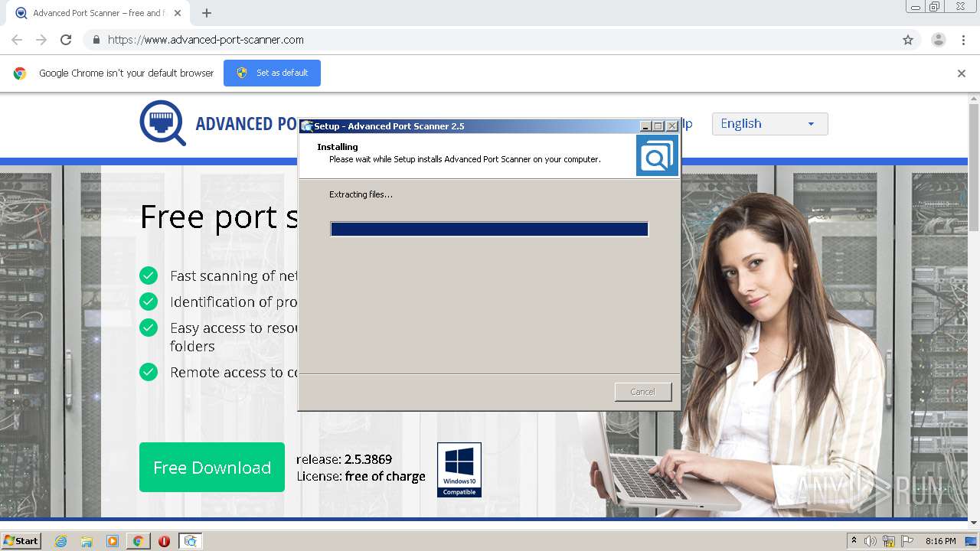Click the 'Installing' heading in setup

tap(338, 147)
